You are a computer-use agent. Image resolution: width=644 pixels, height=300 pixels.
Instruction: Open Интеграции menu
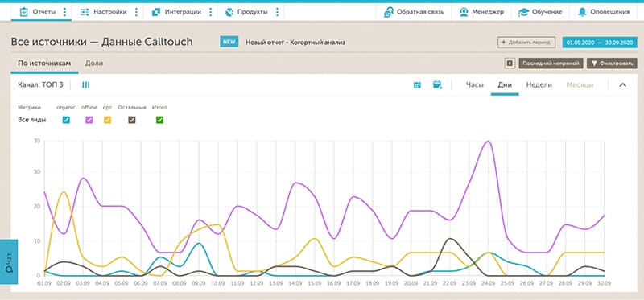pos(183,12)
